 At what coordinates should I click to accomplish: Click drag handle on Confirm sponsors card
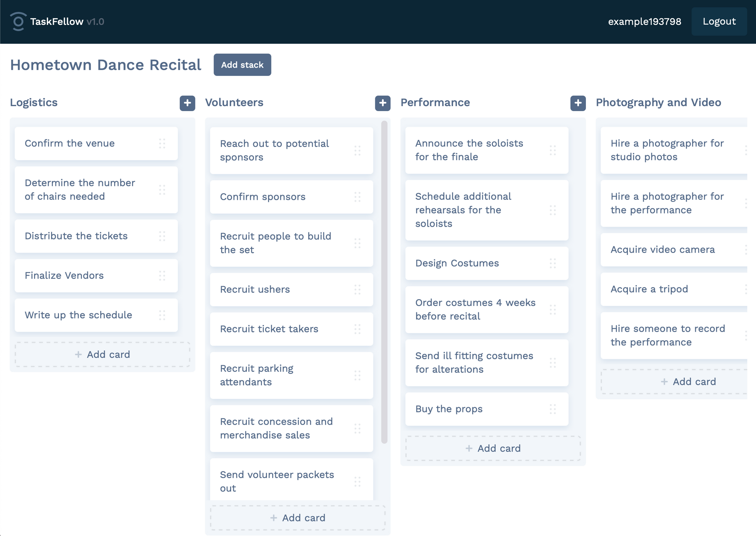[x=357, y=197]
